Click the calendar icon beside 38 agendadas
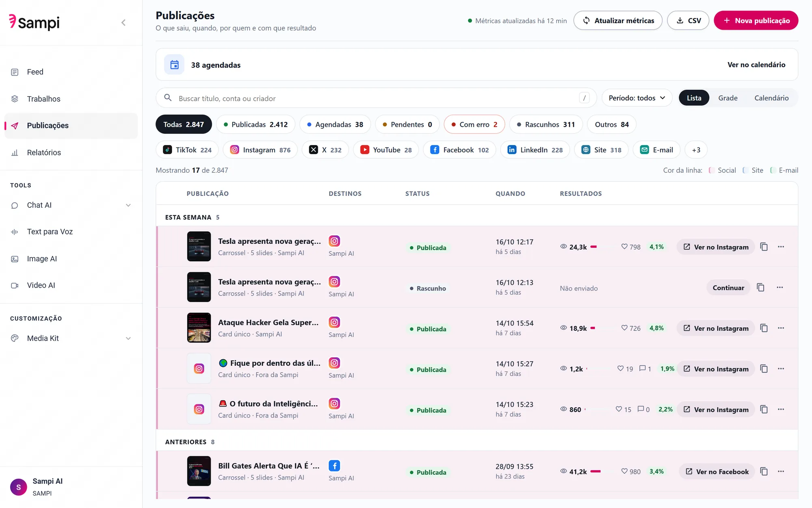The width and height of the screenshot is (812, 508). tap(174, 65)
